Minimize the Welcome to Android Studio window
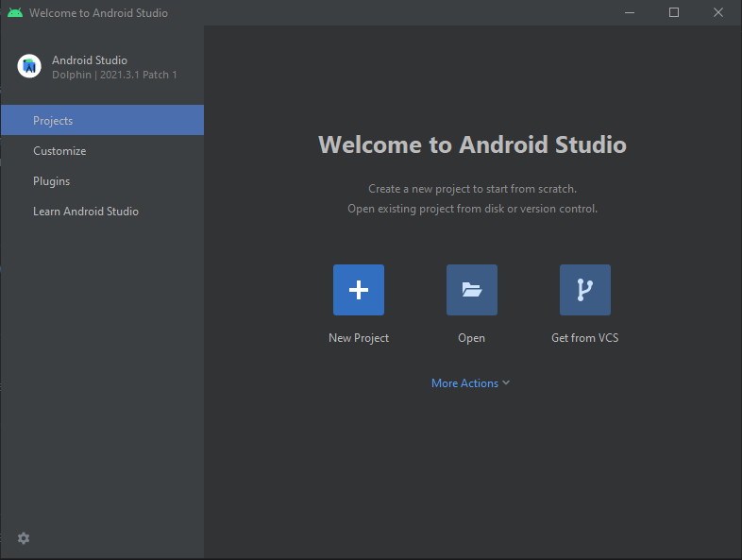 point(630,13)
